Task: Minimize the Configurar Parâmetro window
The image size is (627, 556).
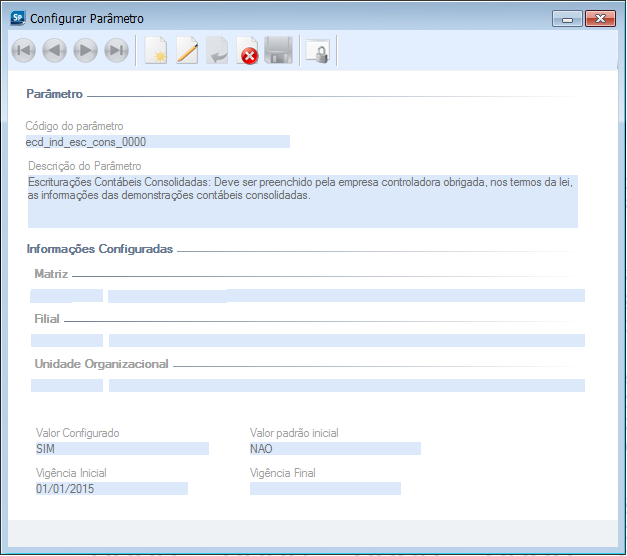Action: click(x=567, y=19)
